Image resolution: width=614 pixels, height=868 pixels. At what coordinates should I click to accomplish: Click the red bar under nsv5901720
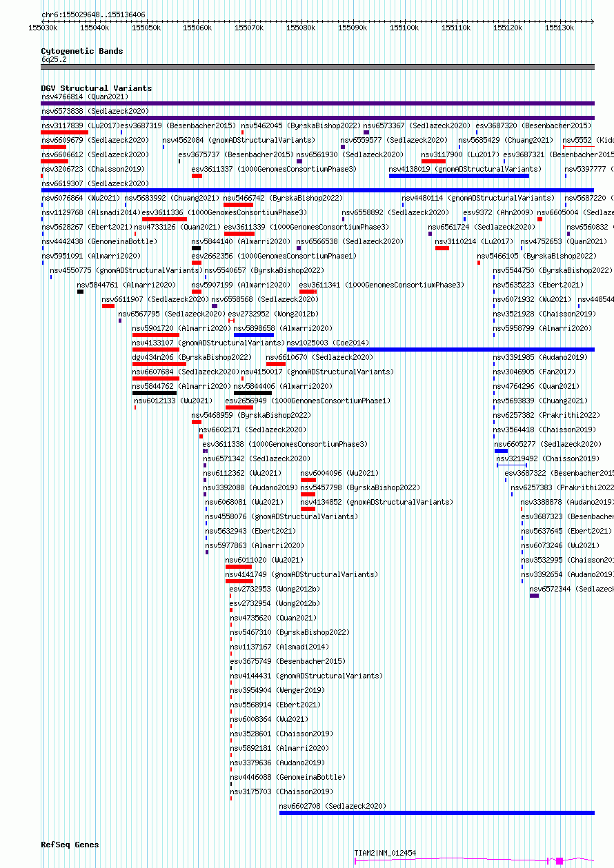[156, 335]
